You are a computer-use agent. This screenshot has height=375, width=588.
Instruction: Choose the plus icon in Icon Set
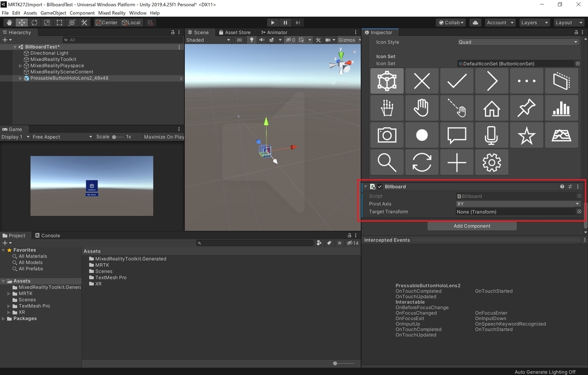(457, 162)
